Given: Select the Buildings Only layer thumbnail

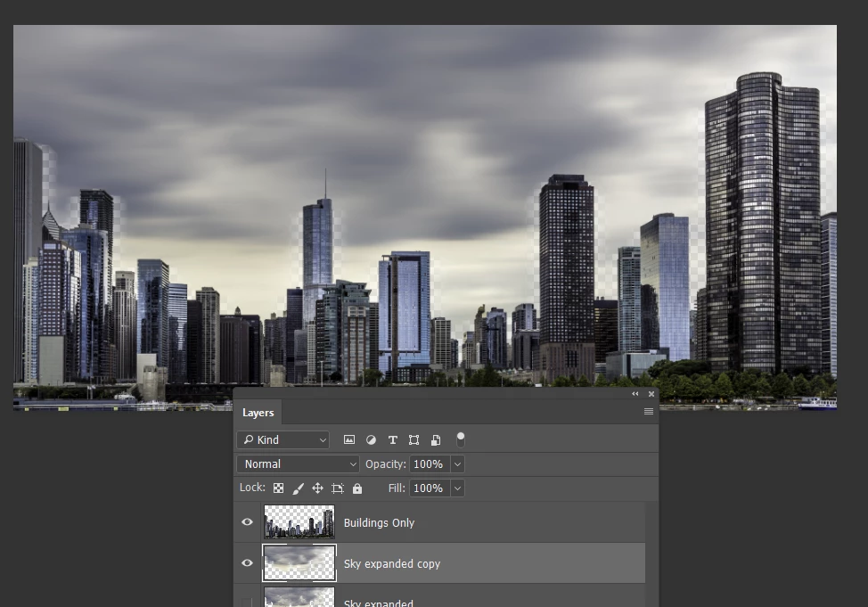Looking at the screenshot, I should (299, 521).
